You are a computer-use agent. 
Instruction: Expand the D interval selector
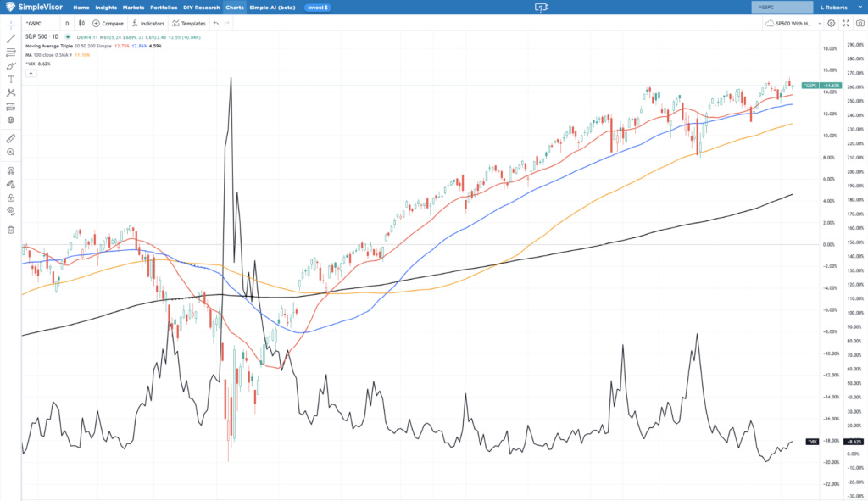point(67,23)
